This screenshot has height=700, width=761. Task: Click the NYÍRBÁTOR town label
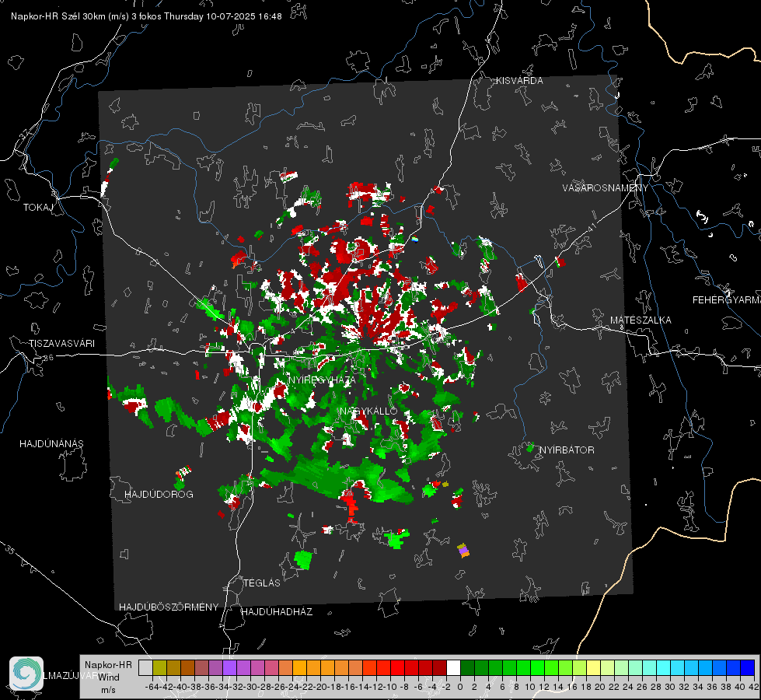pos(567,450)
